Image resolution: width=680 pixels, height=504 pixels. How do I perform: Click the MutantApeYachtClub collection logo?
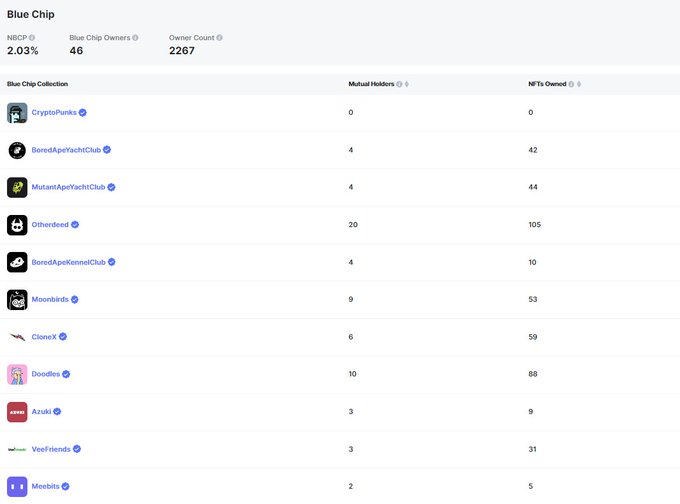17,187
